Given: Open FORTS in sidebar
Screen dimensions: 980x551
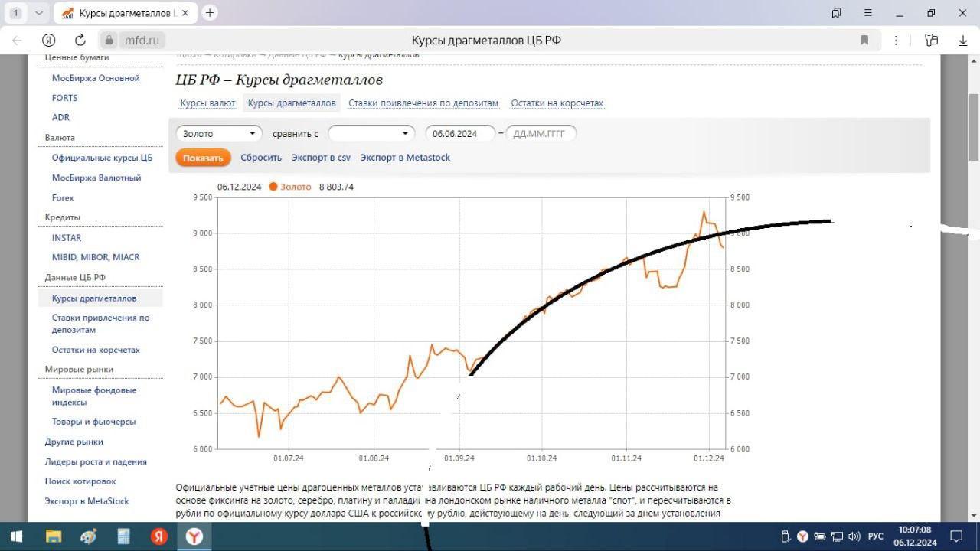Looking at the screenshot, I should (65, 98).
